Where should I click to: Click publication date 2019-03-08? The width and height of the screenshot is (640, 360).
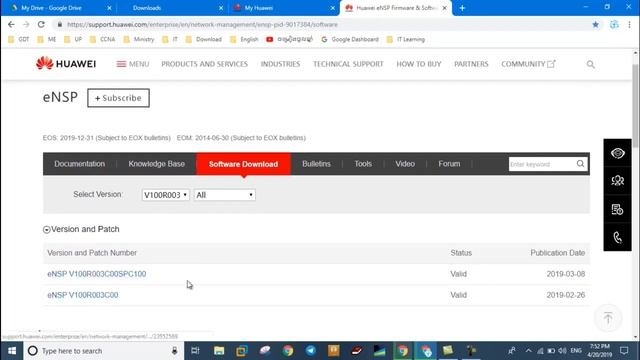(566, 274)
